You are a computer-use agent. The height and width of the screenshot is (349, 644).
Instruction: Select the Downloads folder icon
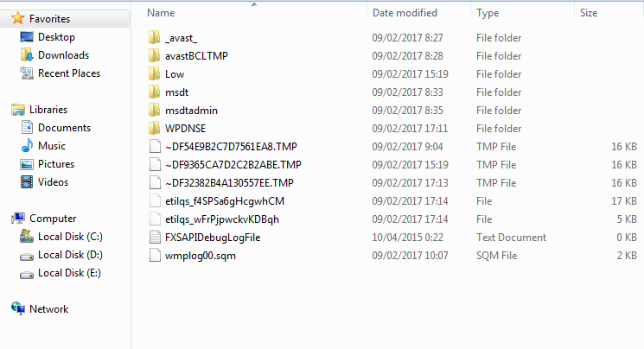pos(27,55)
